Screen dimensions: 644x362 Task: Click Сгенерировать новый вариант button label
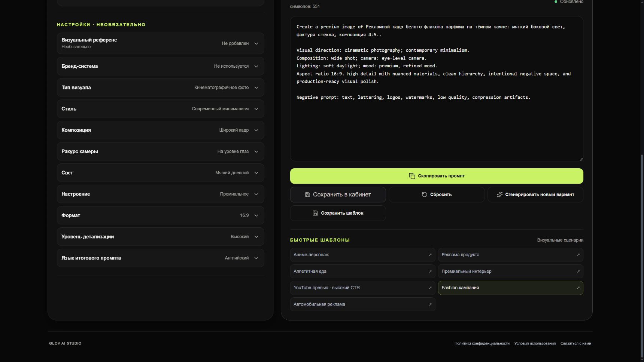pyautogui.click(x=540, y=194)
